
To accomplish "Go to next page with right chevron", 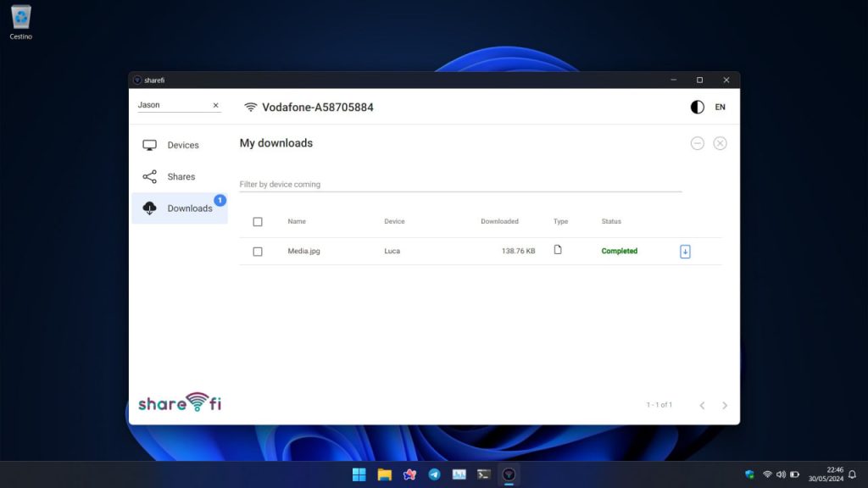I will [x=725, y=406].
